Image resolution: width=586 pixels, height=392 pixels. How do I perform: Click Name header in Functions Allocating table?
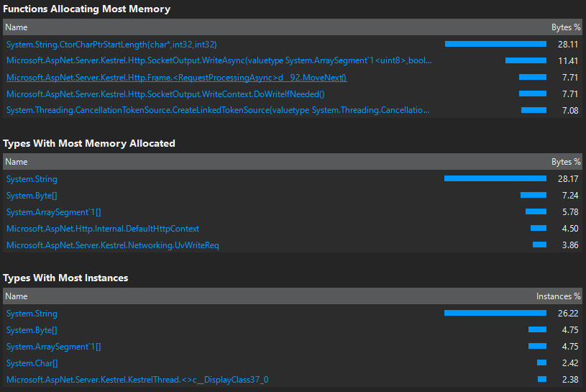click(x=17, y=27)
